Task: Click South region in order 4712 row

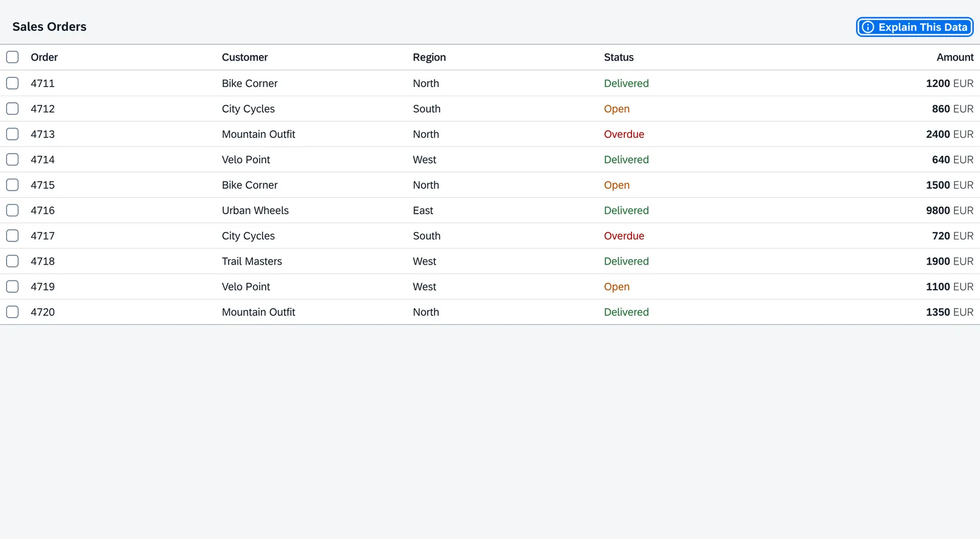Action: click(426, 108)
